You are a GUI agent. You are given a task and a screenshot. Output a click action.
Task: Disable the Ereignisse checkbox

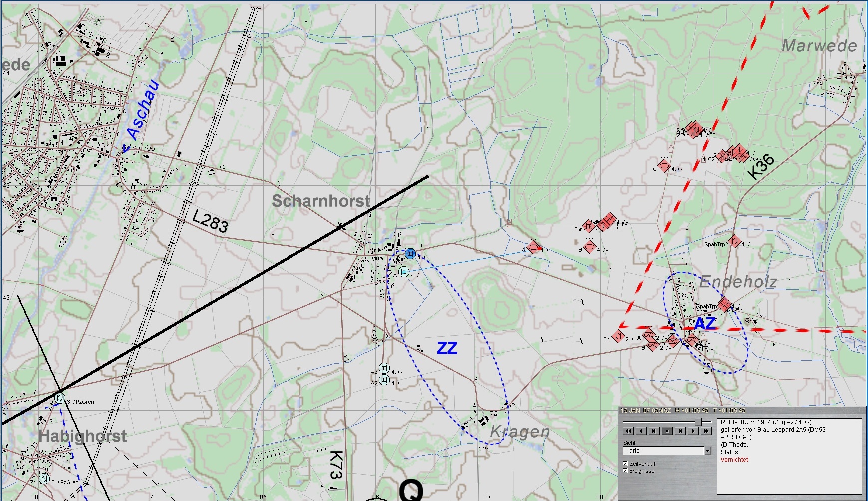[x=625, y=471]
